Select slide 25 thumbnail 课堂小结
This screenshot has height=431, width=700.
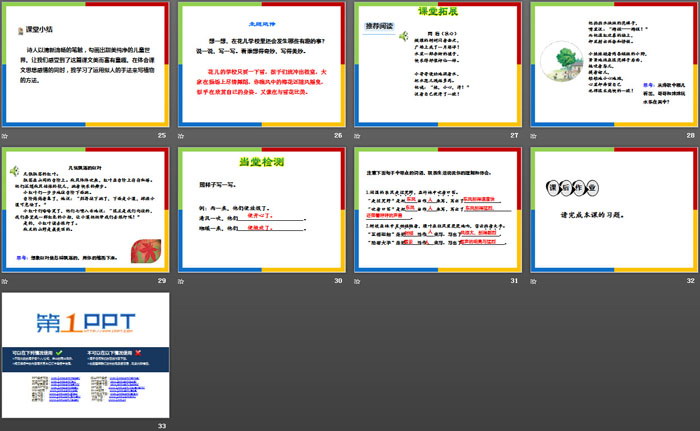point(86,64)
